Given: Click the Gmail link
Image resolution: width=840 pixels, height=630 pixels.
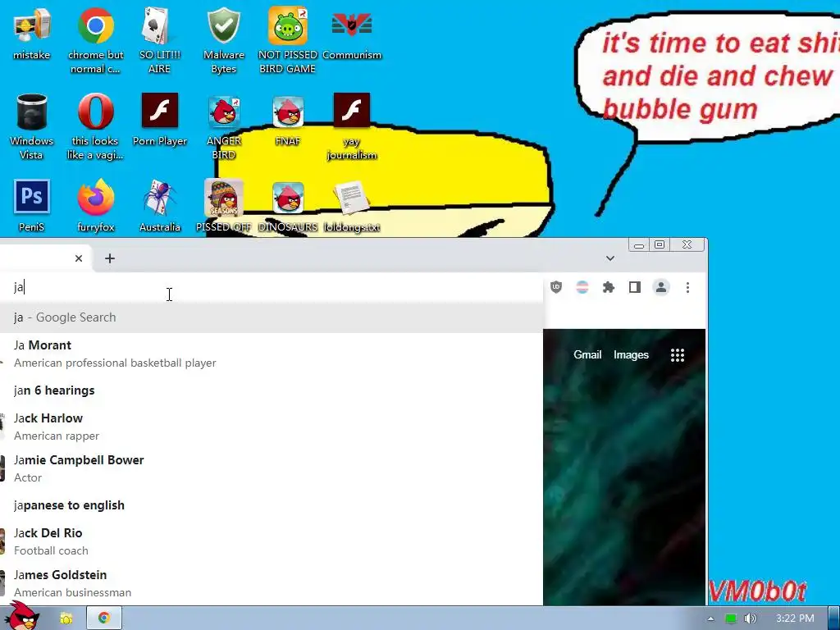Looking at the screenshot, I should click(587, 354).
